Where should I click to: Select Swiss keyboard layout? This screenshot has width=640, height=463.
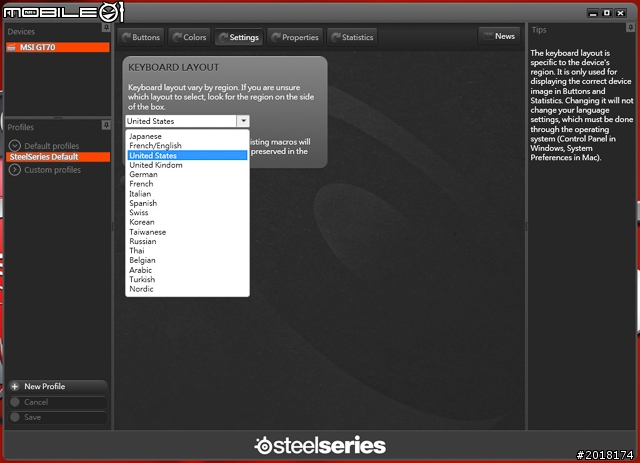pyautogui.click(x=187, y=212)
